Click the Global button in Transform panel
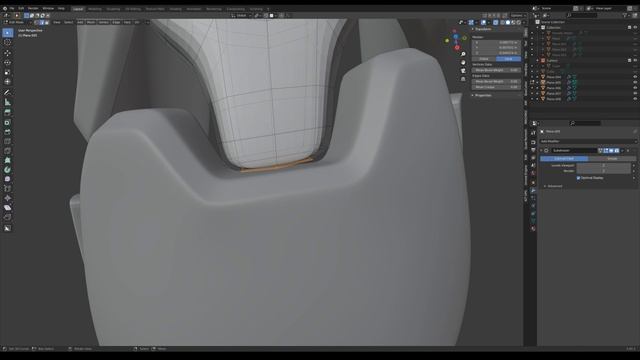Screen dimensions: 640x360 484,59
